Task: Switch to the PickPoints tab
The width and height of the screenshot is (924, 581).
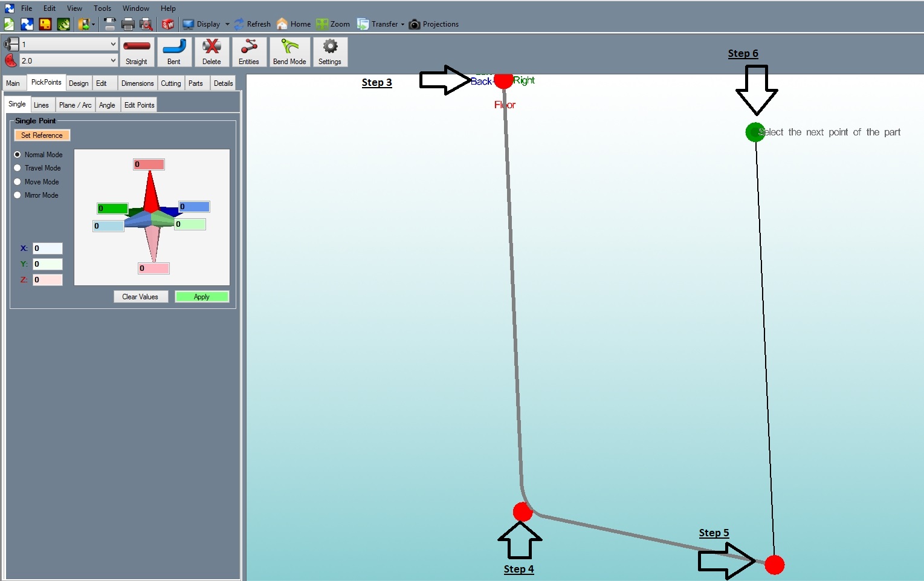Action: point(46,82)
